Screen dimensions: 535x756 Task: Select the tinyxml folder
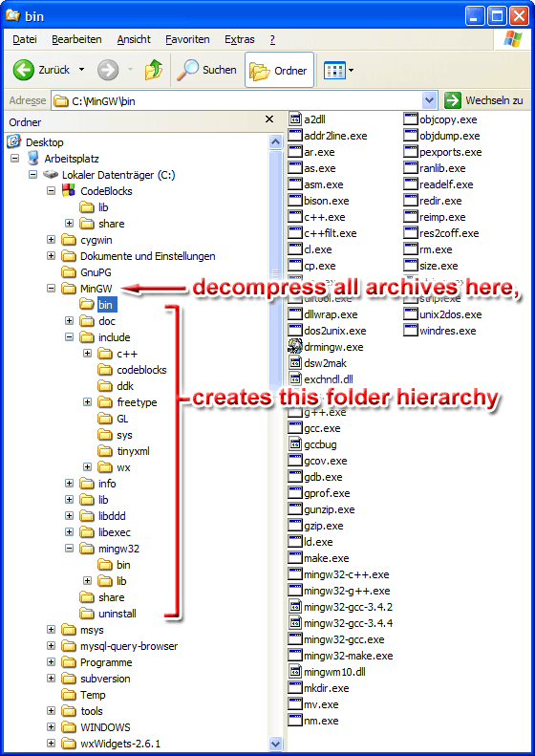point(124,451)
